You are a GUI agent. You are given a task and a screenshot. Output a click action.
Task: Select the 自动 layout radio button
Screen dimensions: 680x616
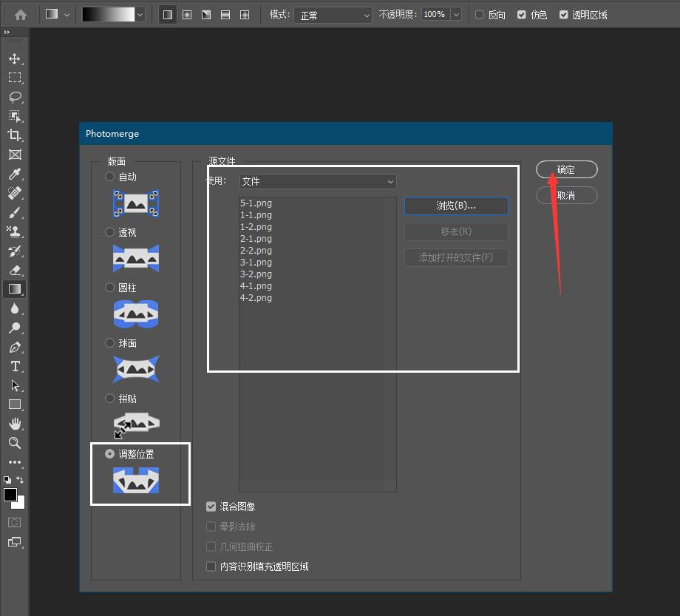(110, 177)
